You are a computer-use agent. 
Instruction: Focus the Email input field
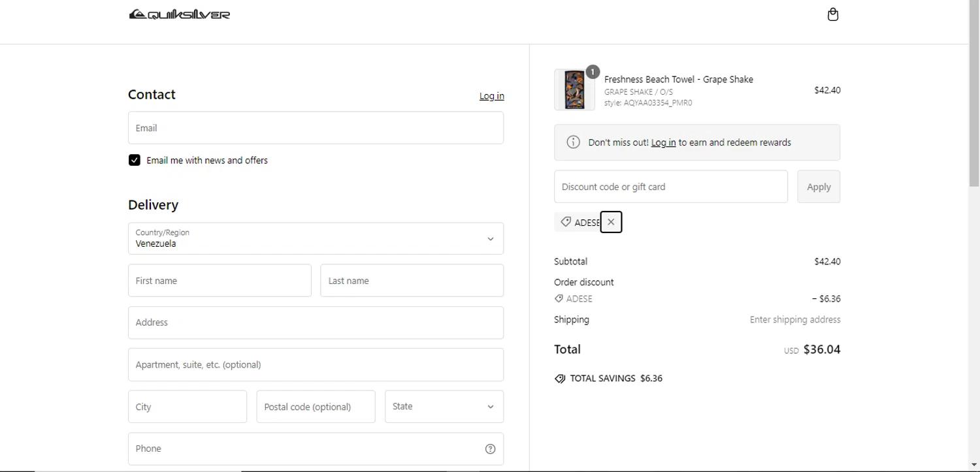(316, 128)
